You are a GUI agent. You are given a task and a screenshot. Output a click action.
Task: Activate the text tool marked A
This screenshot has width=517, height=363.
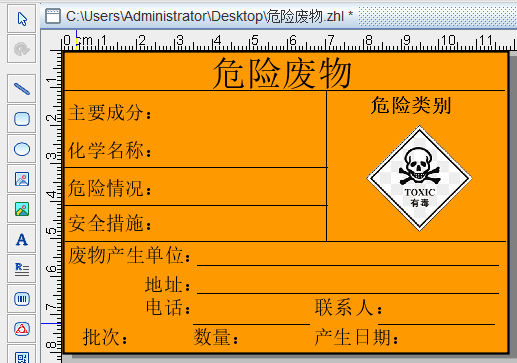click(x=22, y=239)
